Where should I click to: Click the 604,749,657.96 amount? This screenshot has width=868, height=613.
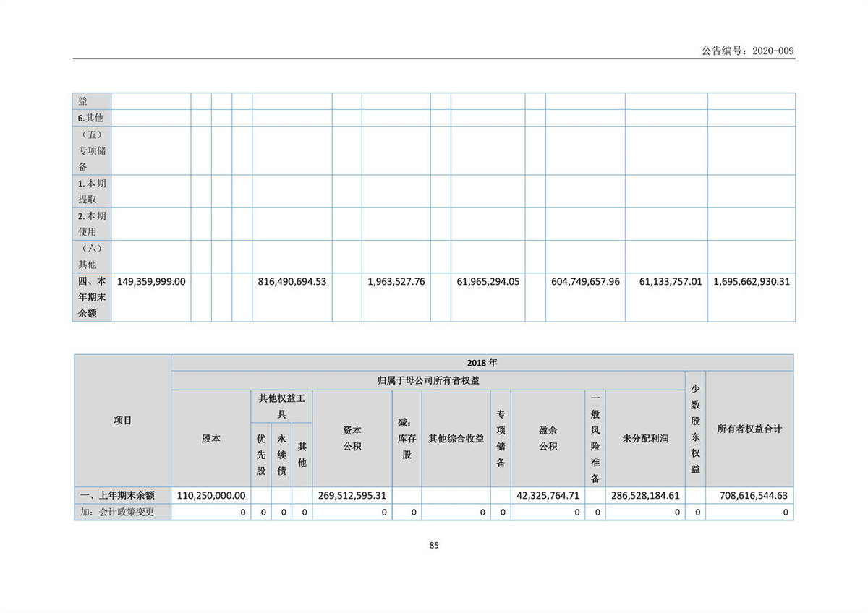coord(585,281)
